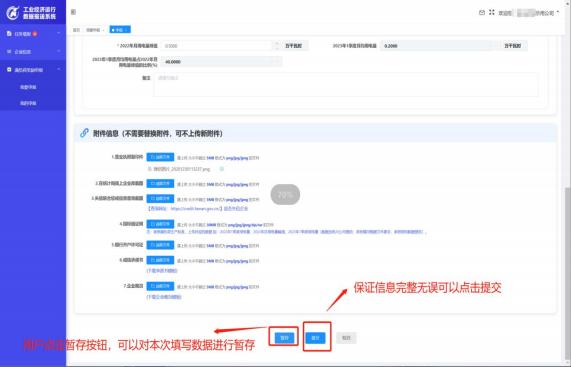Click the 2023年1季度月均用电量 field showing 0.2000
The width and height of the screenshot is (571, 367).
click(x=440, y=46)
